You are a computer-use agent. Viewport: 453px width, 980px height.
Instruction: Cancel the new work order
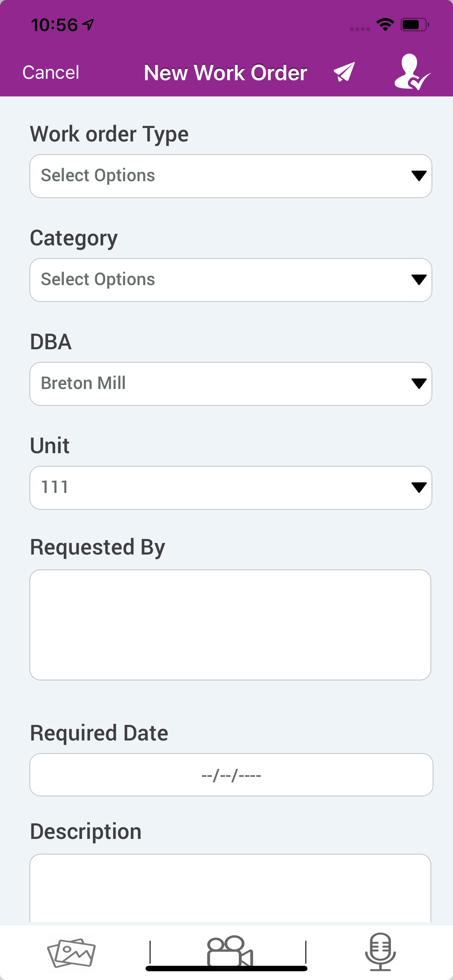(x=51, y=72)
